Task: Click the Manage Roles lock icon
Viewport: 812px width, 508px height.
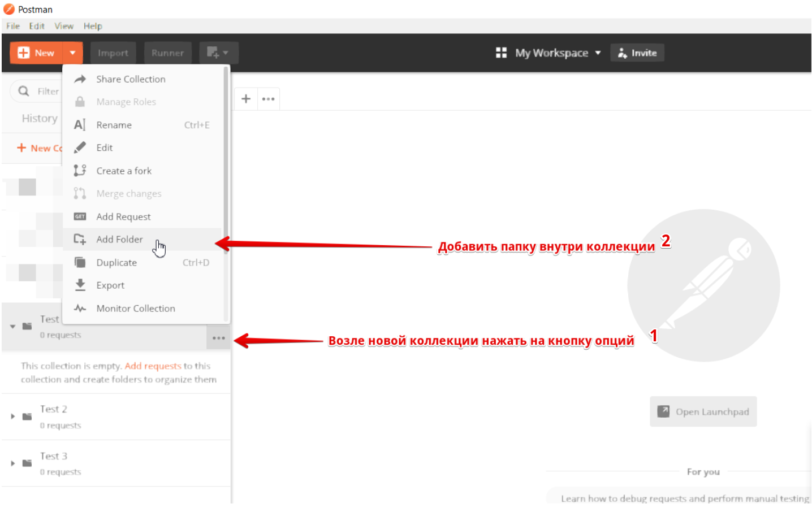Action: click(x=80, y=102)
